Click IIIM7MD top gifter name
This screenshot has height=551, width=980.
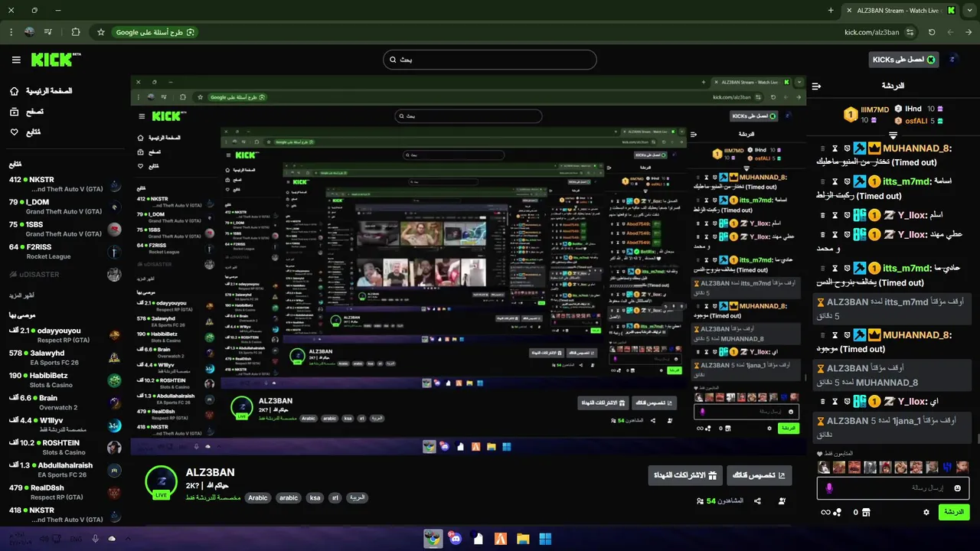point(874,109)
